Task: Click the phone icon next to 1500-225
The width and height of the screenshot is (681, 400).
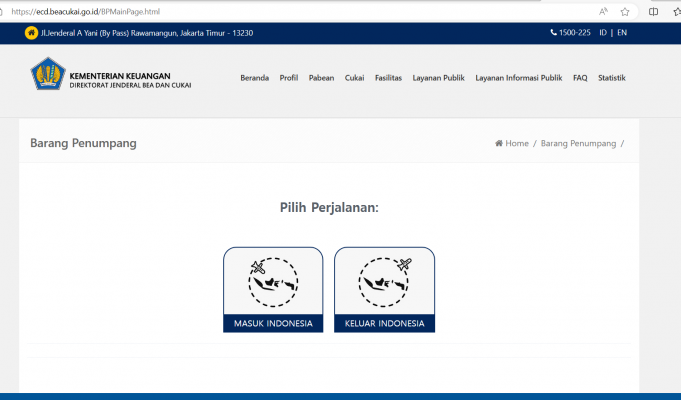Action: pos(553,33)
